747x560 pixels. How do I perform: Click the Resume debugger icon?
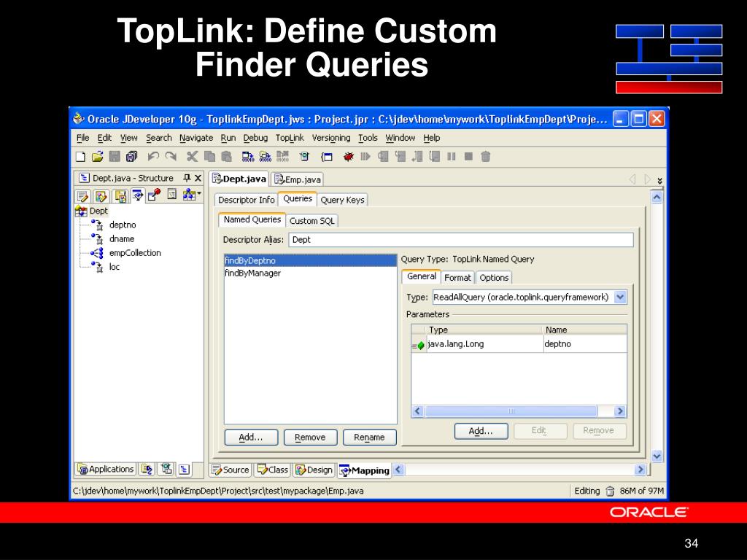tap(365, 157)
